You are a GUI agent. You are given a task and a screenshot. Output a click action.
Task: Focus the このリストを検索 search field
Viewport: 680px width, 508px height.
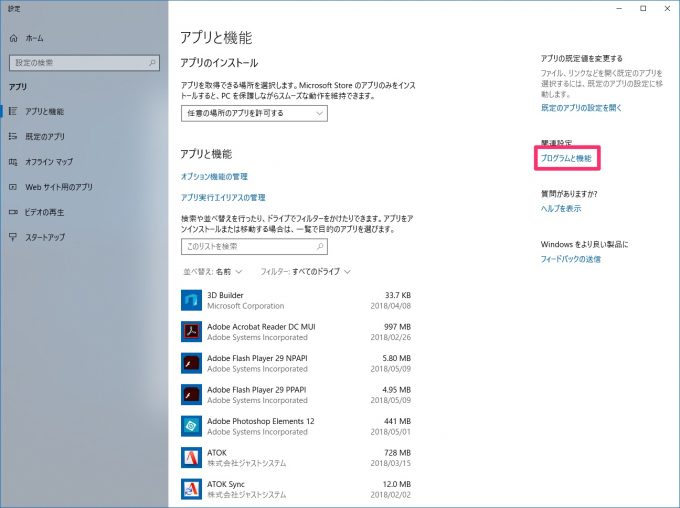(254, 246)
